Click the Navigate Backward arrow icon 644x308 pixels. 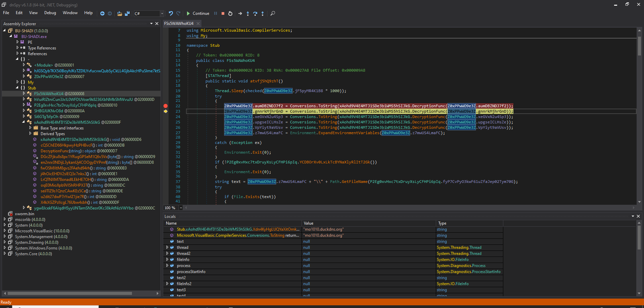[x=102, y=13]
